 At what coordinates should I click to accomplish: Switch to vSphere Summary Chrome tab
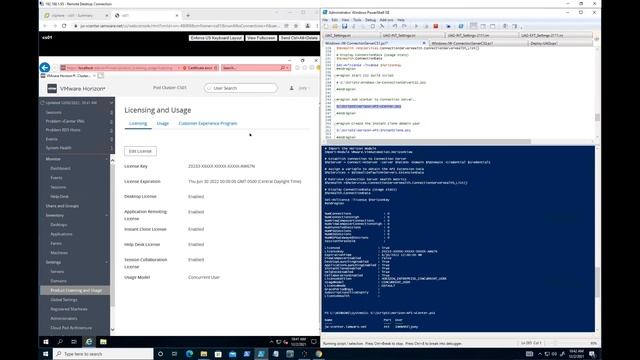tap(76, 16)
